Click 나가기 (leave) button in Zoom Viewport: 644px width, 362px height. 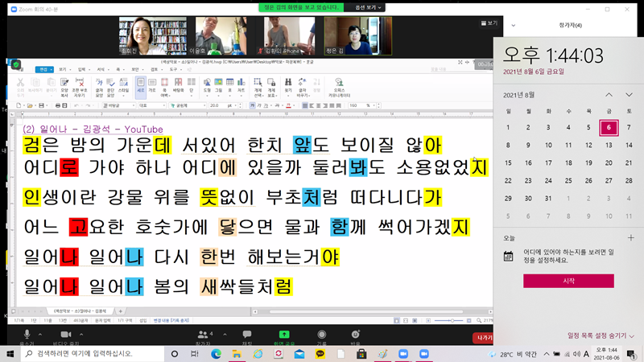[x=484, y=337]
